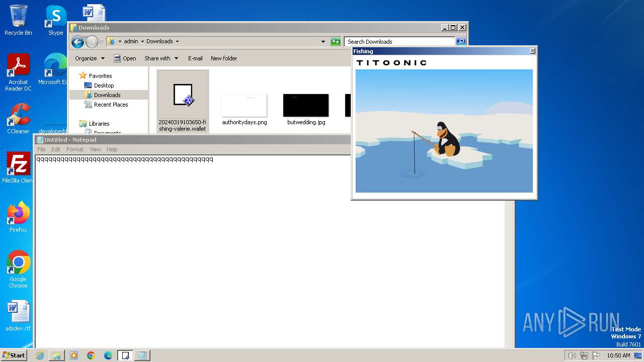Select Recent Places in the navigation pane
The width and height of the screenshot is (644, 362).
[111, 105]
